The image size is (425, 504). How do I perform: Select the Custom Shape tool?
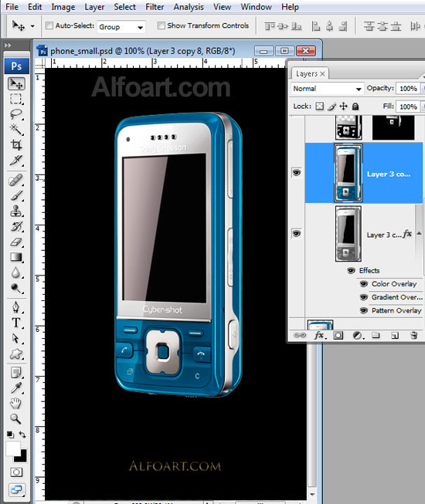click(16, 354)
